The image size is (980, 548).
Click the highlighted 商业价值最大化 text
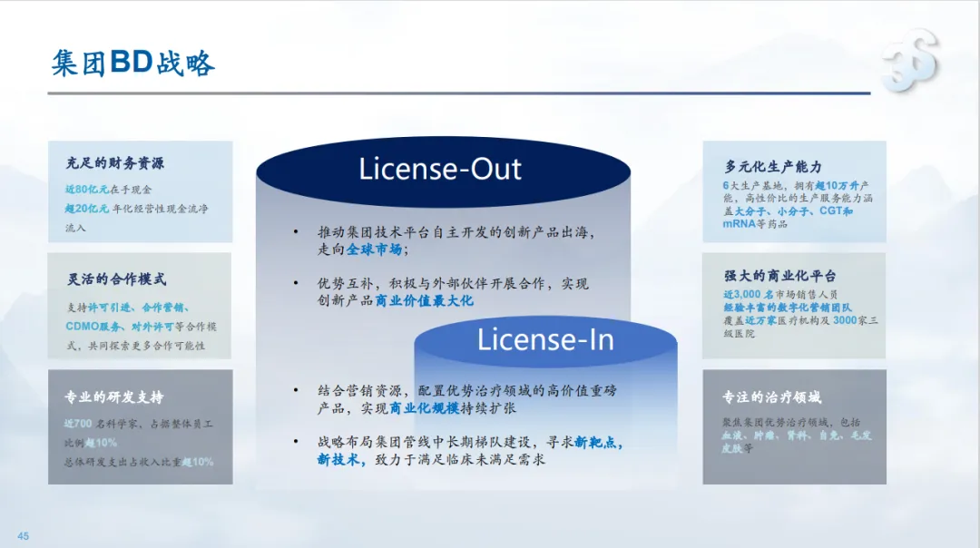[424, 300]
